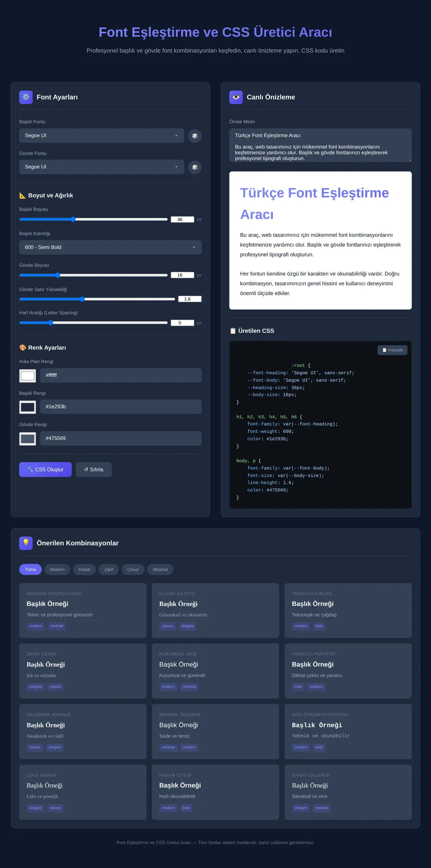This screenshot has width=431, height=868.
Task: Filter combinations by Cesur
Action: tap(133, 569)
